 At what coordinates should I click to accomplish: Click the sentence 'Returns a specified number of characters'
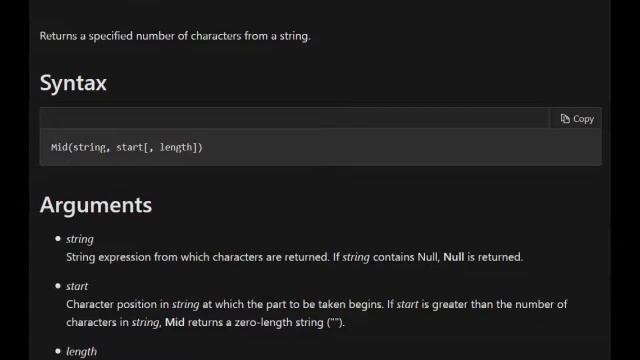[x=140, y=36]
